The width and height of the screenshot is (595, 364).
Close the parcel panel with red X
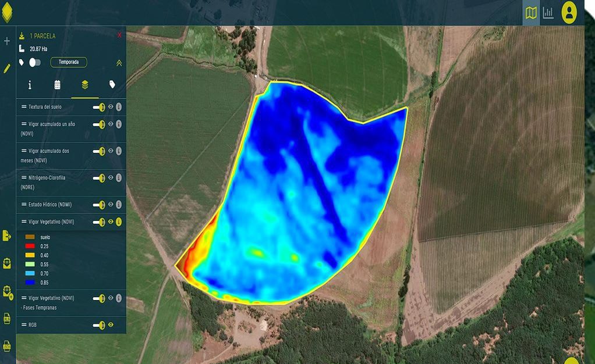(119, 35)
